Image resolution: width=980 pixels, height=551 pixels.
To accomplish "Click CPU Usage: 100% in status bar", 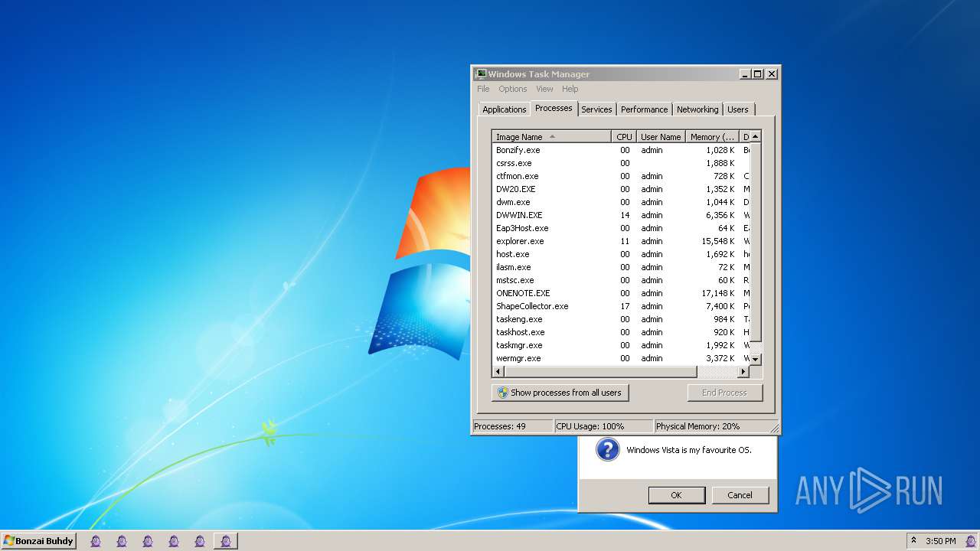I will click(603, 426).
